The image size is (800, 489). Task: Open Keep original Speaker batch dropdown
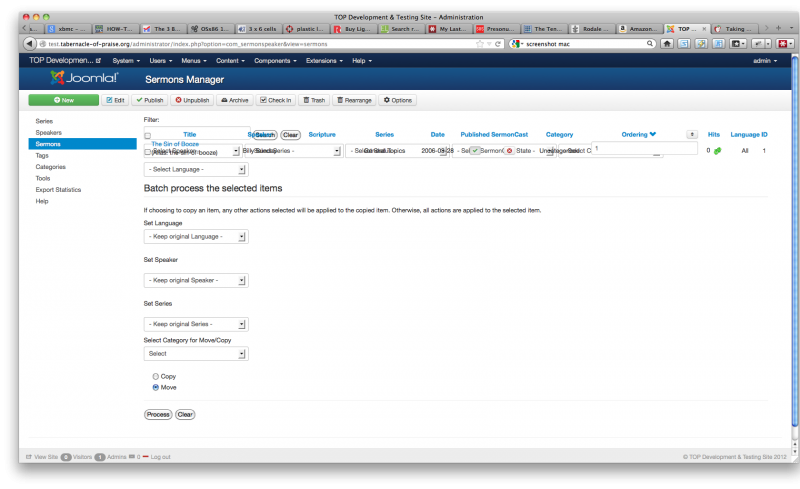tap(196, 280)
